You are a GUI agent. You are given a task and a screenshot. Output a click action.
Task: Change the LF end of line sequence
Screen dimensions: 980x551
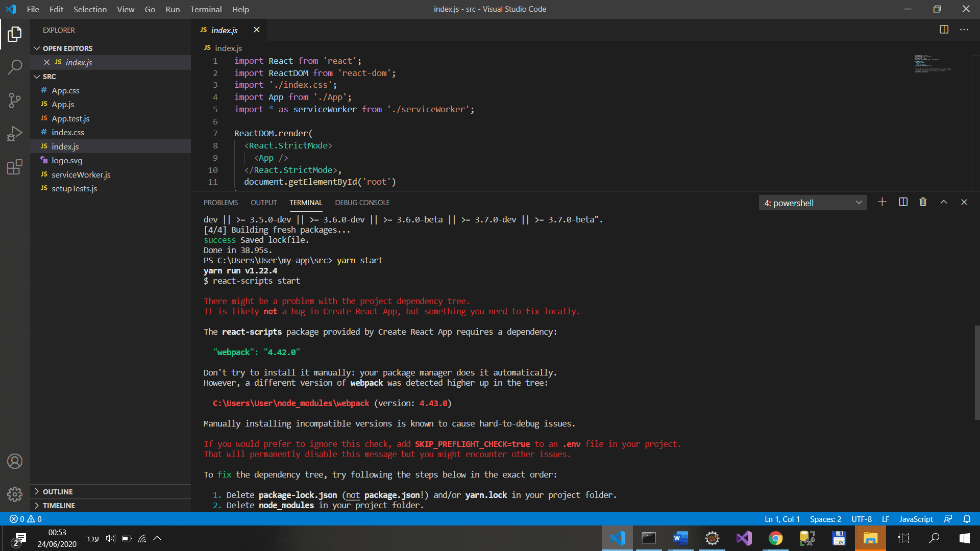[886, 519]
